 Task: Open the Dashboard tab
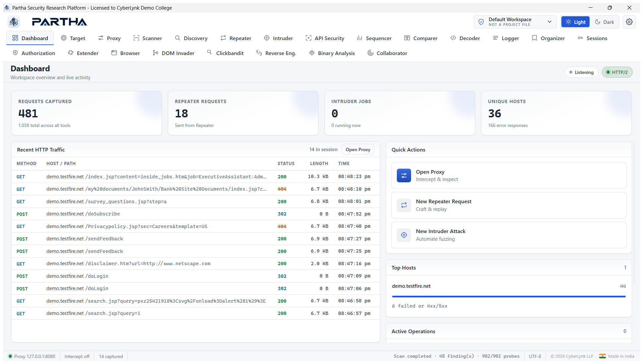click(x=30, y=38)
